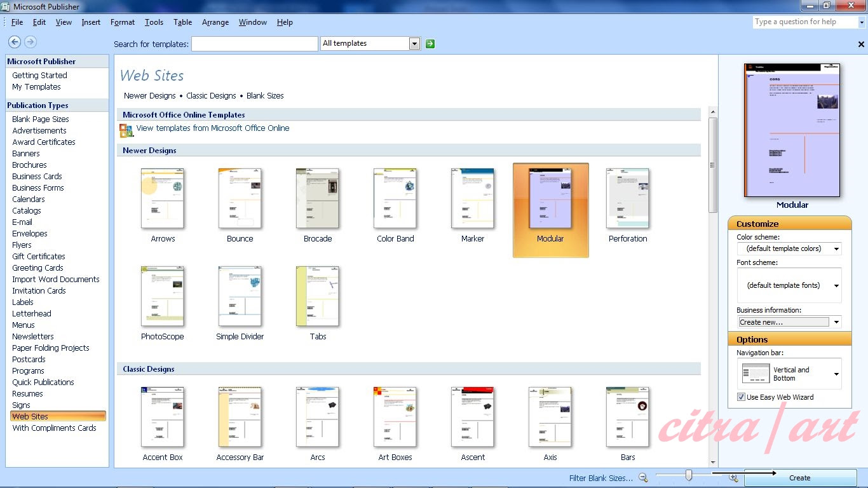868x488 pixels.
Task: Select Web Sites publication type
Action: coord(58,416)
